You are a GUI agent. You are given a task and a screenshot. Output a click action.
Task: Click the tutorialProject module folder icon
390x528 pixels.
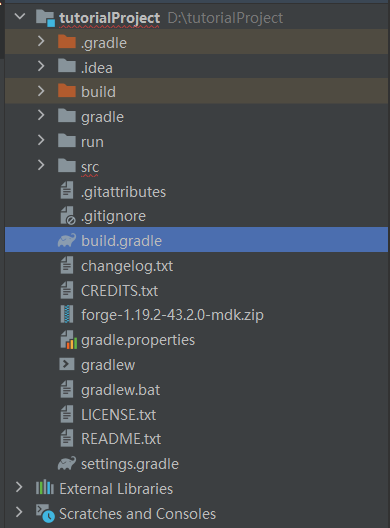click(x=45, y=18)
